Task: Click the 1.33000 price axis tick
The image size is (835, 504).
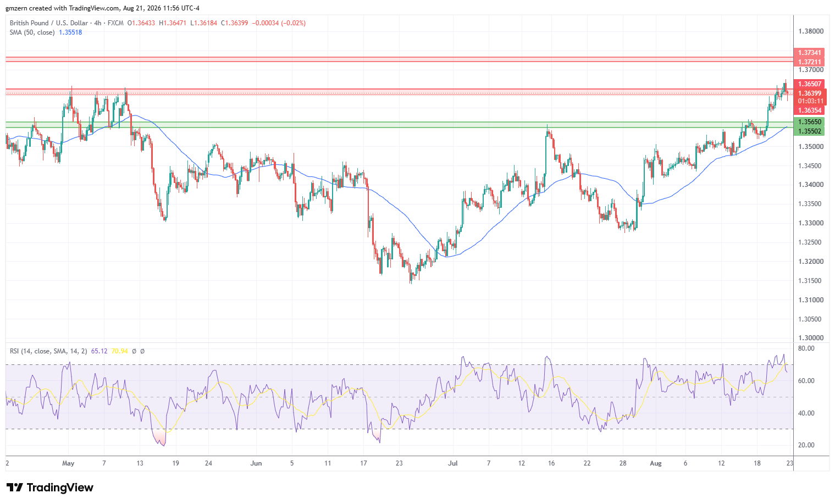Action: click(x=811, y=223)
